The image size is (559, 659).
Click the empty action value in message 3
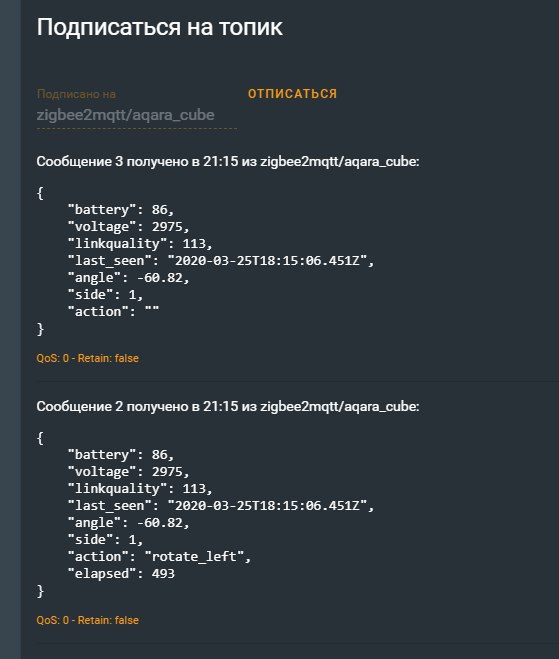(x=152, y=311)
